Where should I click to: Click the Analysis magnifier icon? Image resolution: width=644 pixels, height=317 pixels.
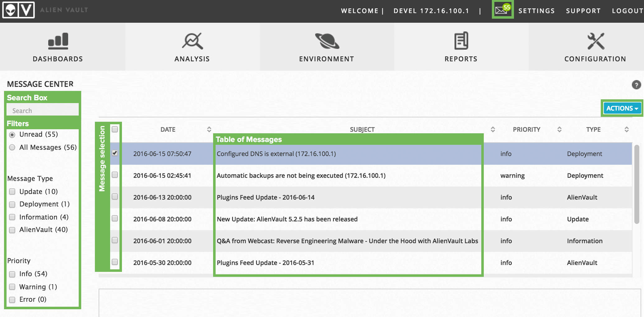pyautogui.click(x=192, y=41)
